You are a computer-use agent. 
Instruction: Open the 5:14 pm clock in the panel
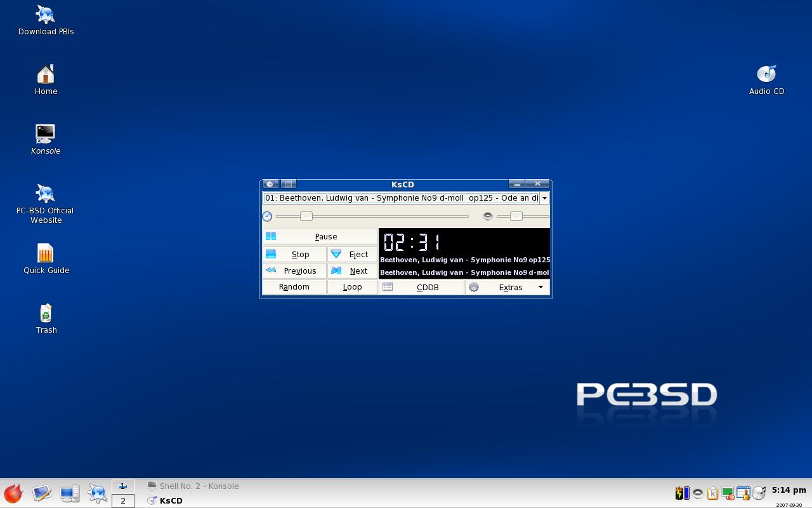pos(789,490)
